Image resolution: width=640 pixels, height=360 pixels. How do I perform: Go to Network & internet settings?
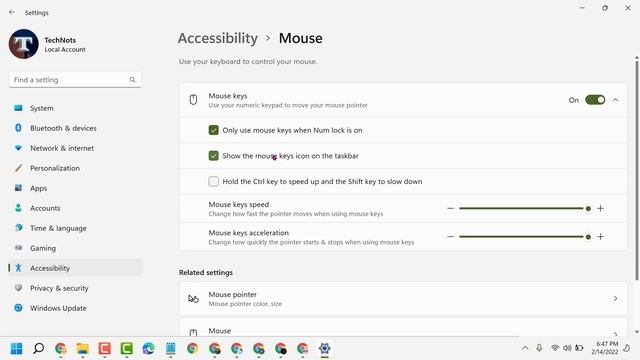tap(75, 148)
